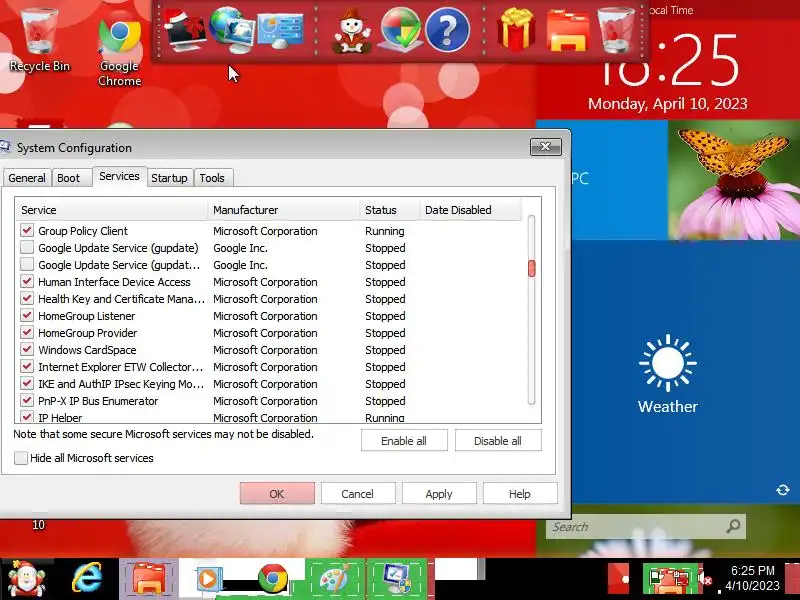This screenshot has height=600, width=800.
Task: Click the System Configuration taskbar icon
Action: point(396,579)
